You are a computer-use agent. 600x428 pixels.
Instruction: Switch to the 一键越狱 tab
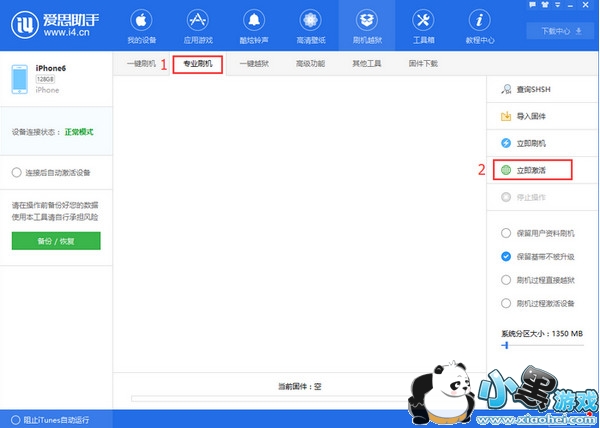point(254,63)
